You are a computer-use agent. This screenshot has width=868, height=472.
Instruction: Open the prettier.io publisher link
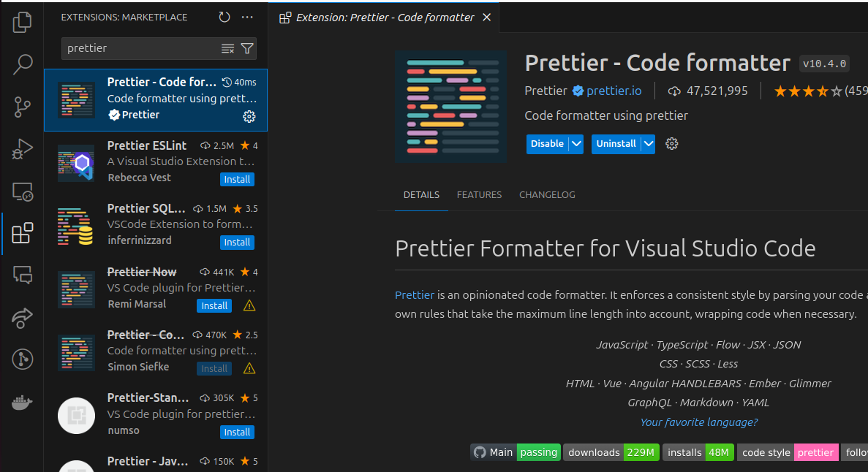point(614,91)
